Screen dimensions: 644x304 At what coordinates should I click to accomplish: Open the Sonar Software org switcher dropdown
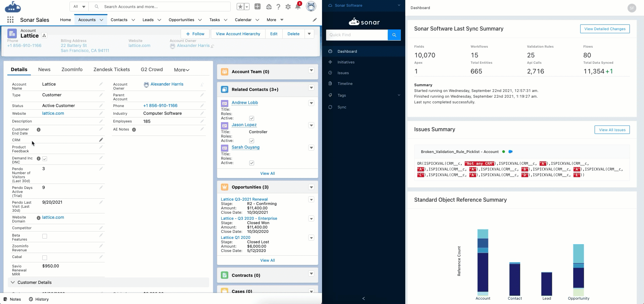point(399,5)
